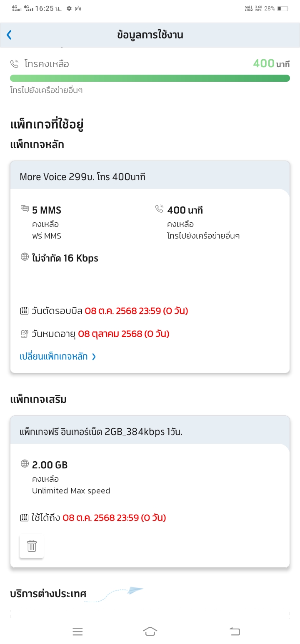Tap the globe icon beside ไม่จำกัด 16 Kbps

(x=25, y=257)
